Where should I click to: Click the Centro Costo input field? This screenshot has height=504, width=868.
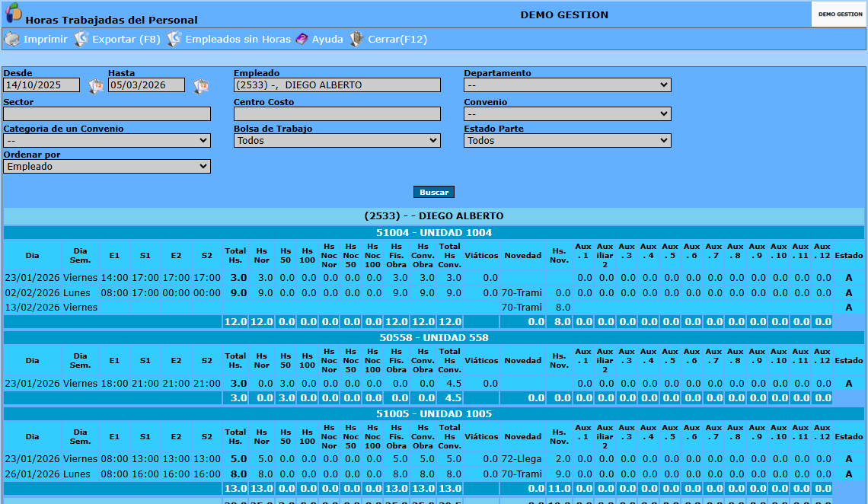[x=337, y=114]
